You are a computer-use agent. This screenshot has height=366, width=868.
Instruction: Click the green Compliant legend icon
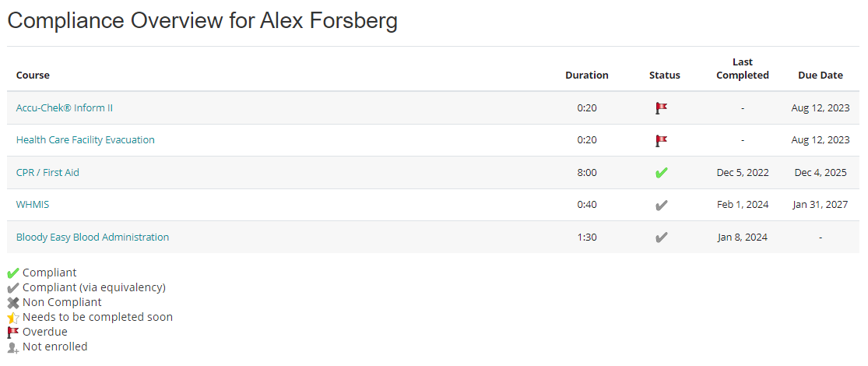click(13, 273)
